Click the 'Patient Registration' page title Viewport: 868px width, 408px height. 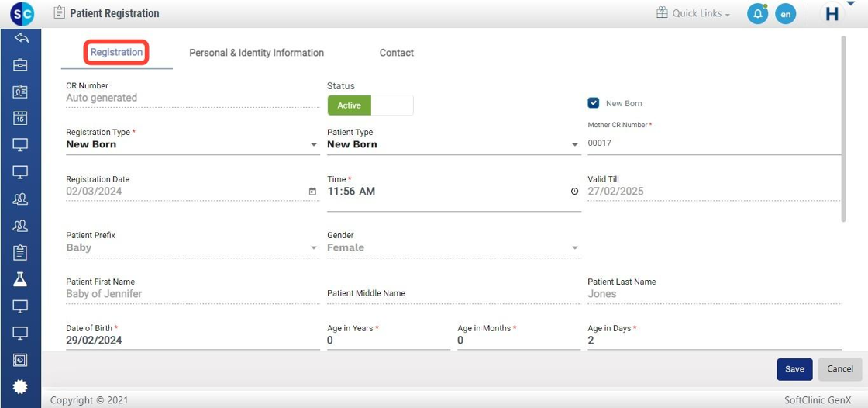pyautogui.click(x=115, y=13)
